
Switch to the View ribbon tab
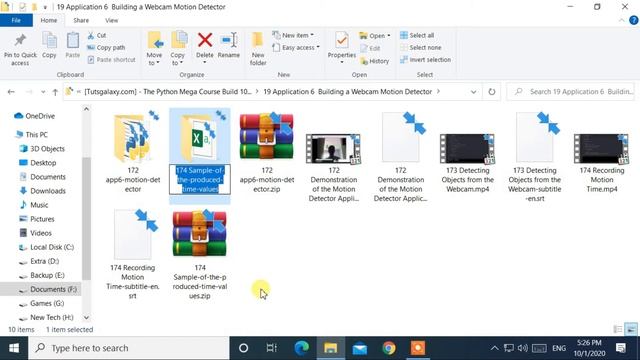point(111,20)
